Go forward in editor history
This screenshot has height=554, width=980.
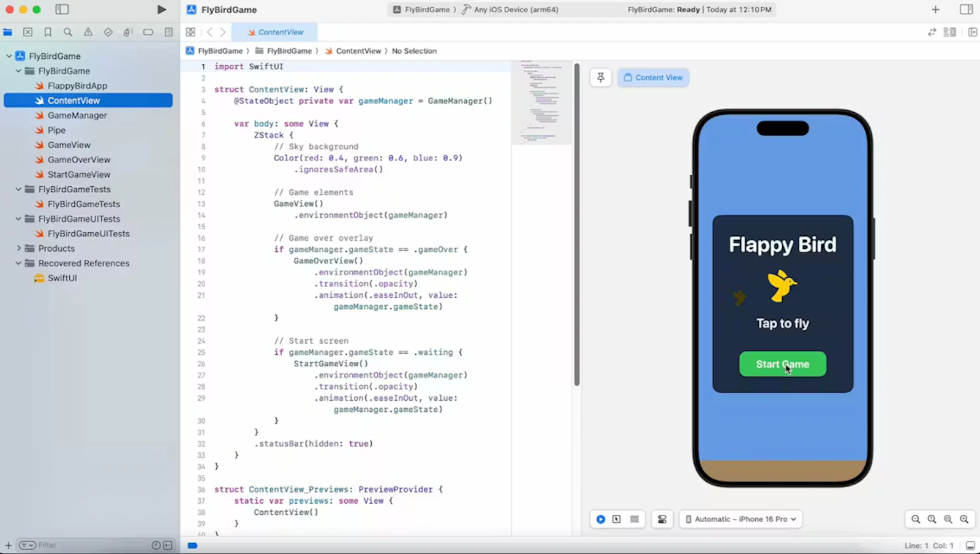tap(223, 32)
